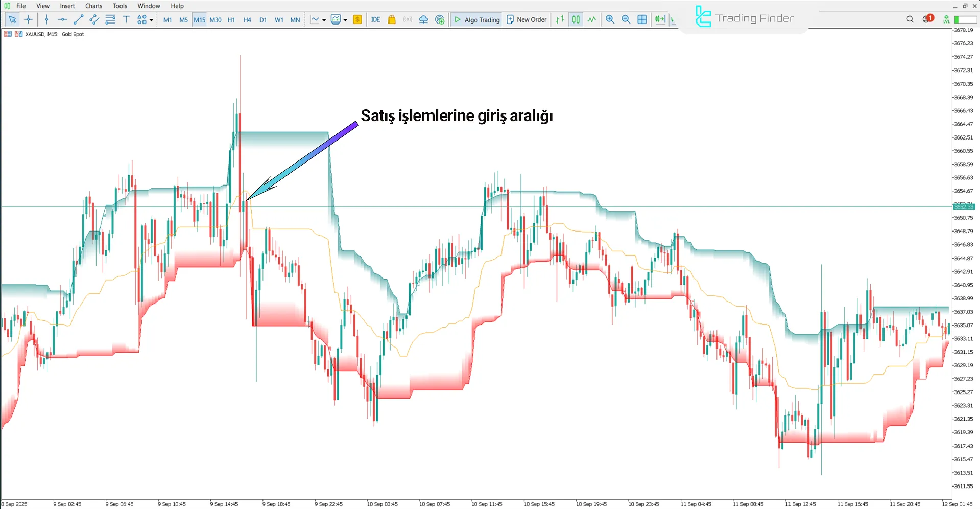Click the tile windows grid icon
This screenshot has width=980, height=509.
[642, 19]
